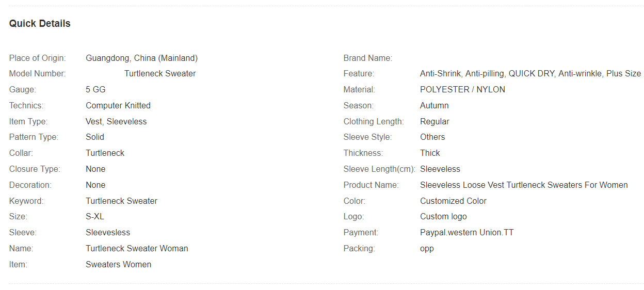Click the Thickness Thick value

click(430, 153)
